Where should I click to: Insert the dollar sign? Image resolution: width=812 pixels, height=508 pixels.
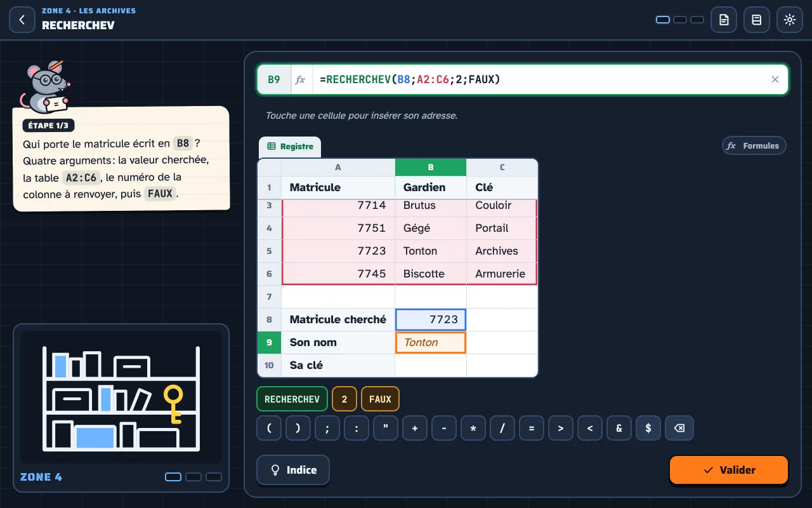648,428
